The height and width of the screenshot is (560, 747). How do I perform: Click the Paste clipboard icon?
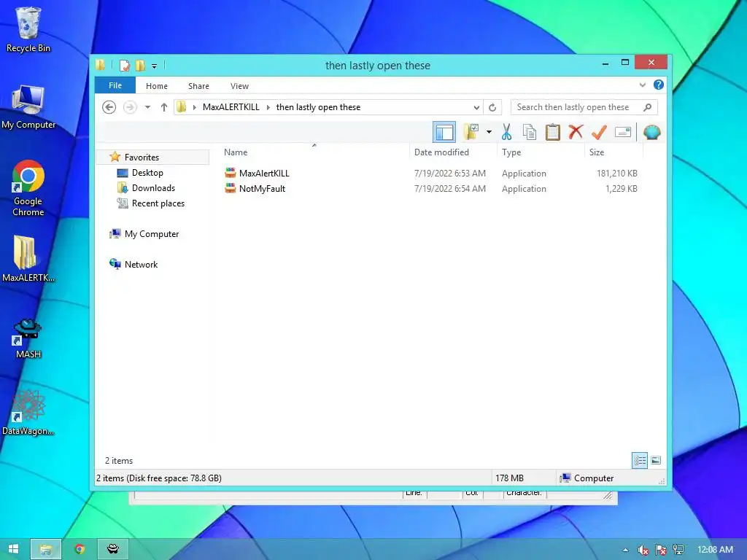[x=553, y=132]
